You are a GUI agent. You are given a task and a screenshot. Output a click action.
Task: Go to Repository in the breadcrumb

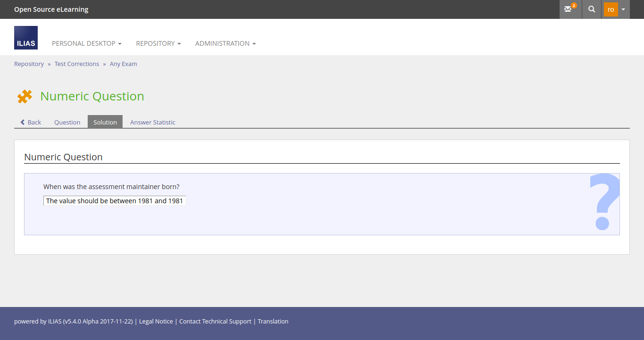(x=29, y=64)
